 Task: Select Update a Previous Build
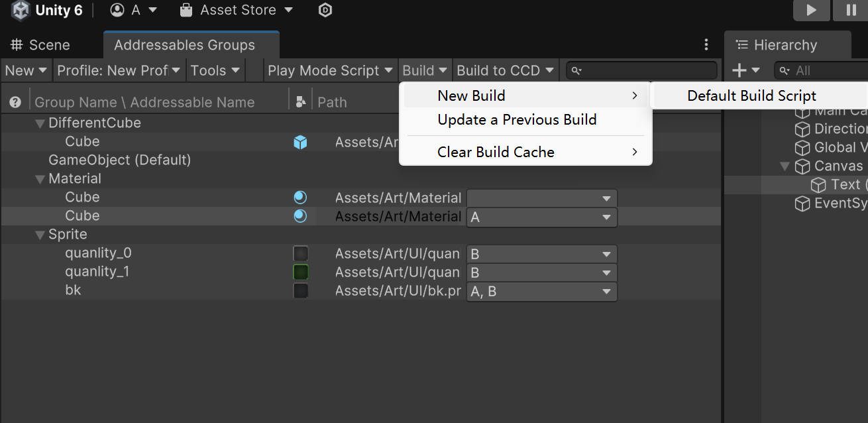525,120
